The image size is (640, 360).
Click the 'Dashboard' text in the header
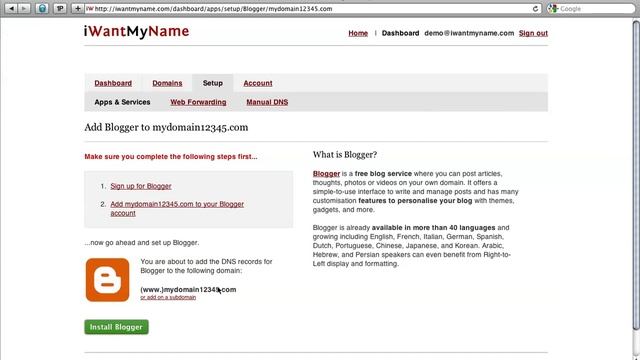pyautogui.click(x=400, y=33)
